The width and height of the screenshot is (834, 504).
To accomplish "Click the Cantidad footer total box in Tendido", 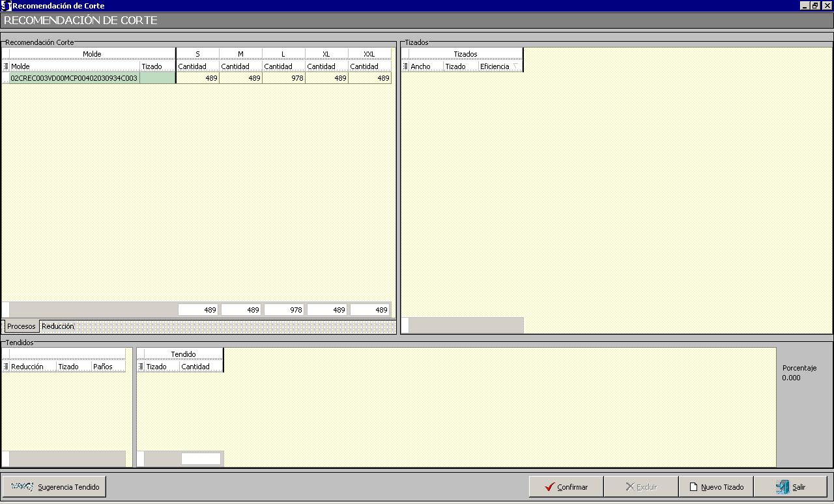I will point(201,458).
